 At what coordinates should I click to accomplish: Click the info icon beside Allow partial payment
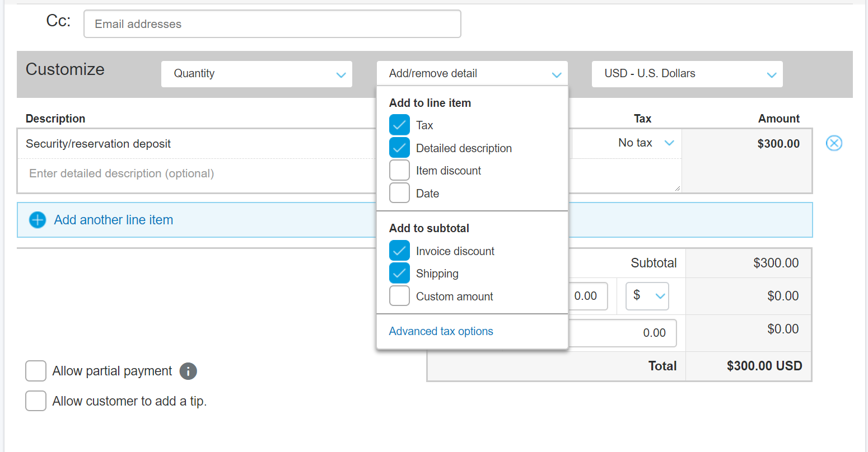(x=188, y=371)
